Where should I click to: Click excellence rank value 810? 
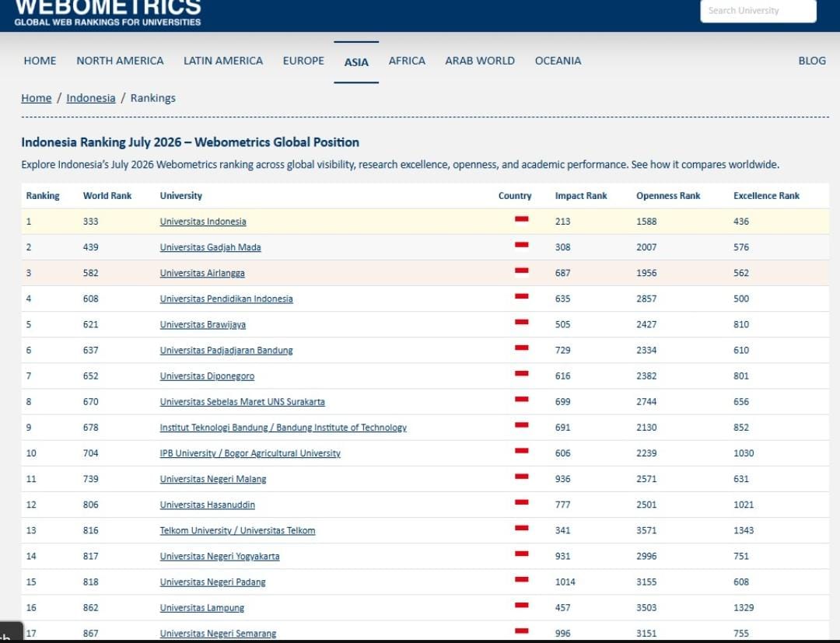pos(741,324)
